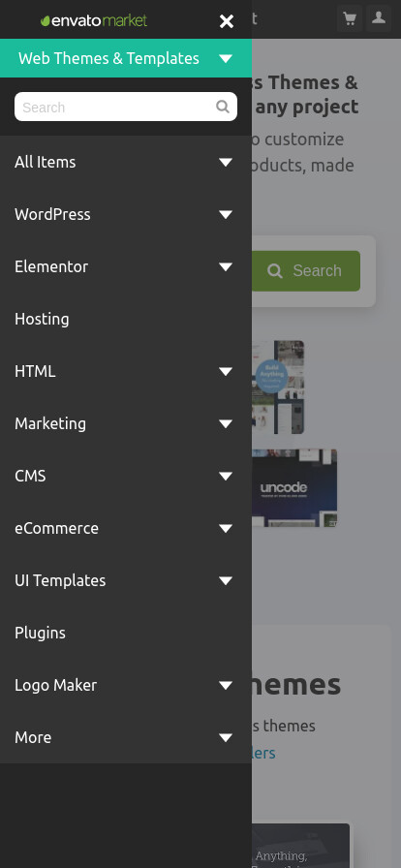
Task: Open the shopping cart icon
Action: [350, 18]
